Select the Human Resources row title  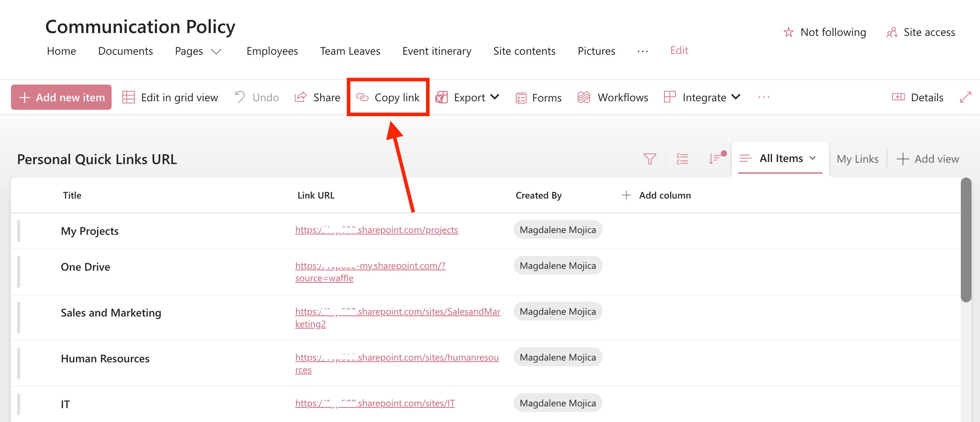[x=105, y=358]
